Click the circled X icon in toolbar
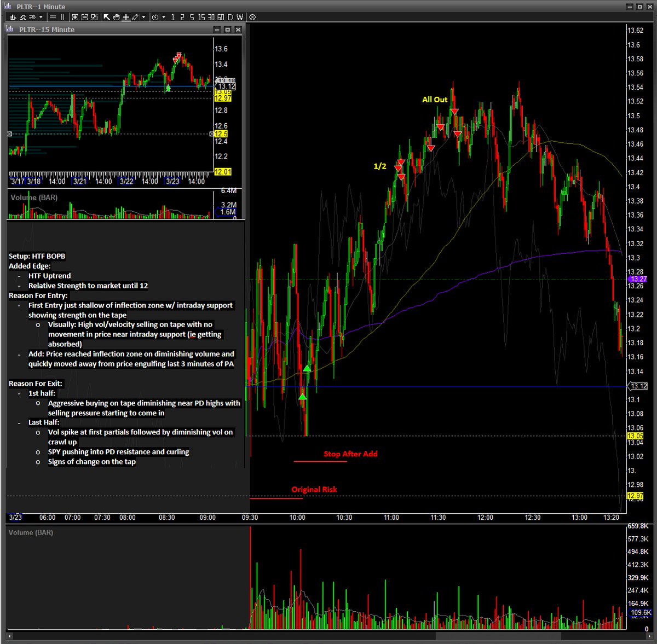Screen dimensions: 657x644 click(x=252, y=17)
